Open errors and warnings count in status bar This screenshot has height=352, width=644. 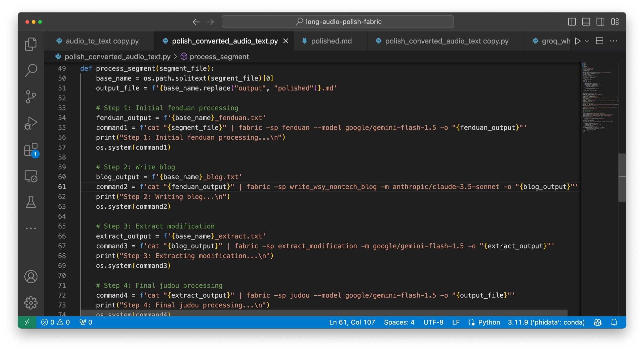point(55,322)
